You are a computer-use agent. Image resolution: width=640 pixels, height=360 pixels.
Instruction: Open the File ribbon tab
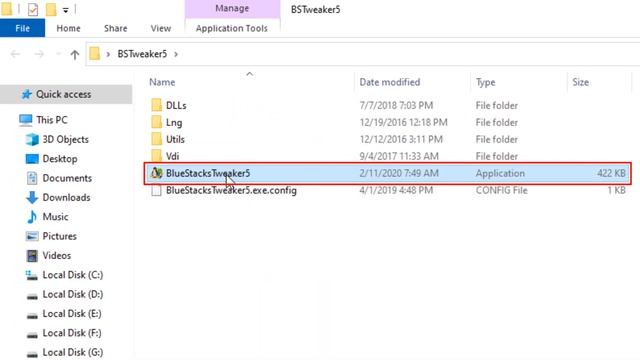click(x=22, y=28)
